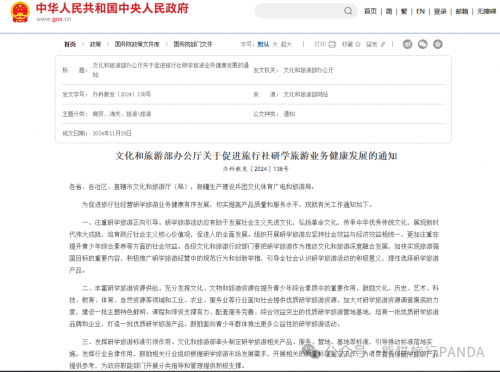This screenshot has width=500, height=372.
Task: Click the large article headline 文化和旅游部办公厅关于促进旅行社研学旅游业务健康发展的通知
Action: [256, 156]
